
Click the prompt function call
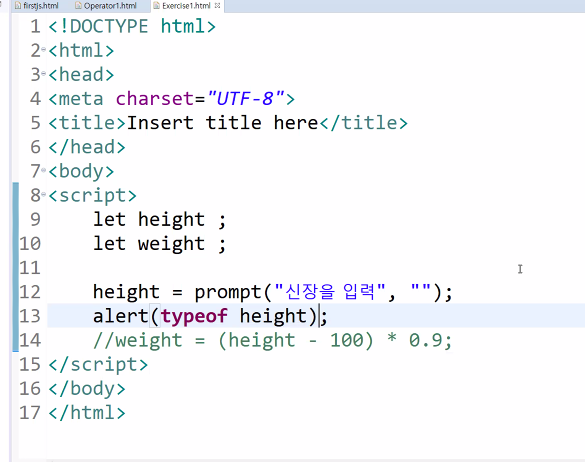(x=323, y=292)
